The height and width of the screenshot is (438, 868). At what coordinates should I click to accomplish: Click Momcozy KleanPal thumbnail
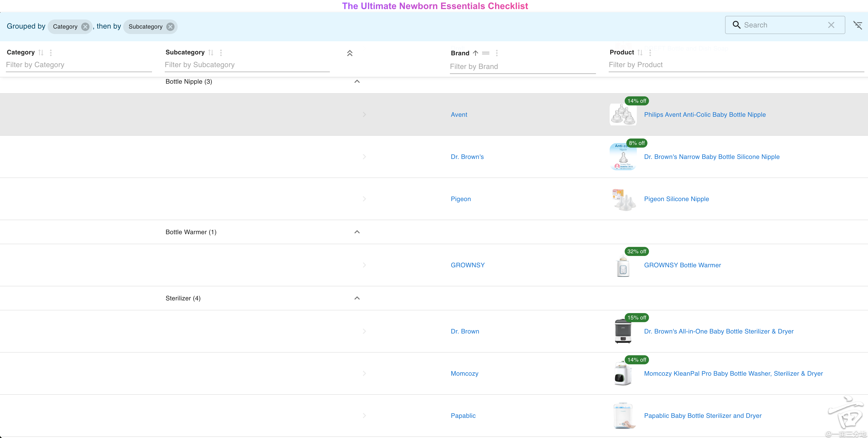coord(623,374)
